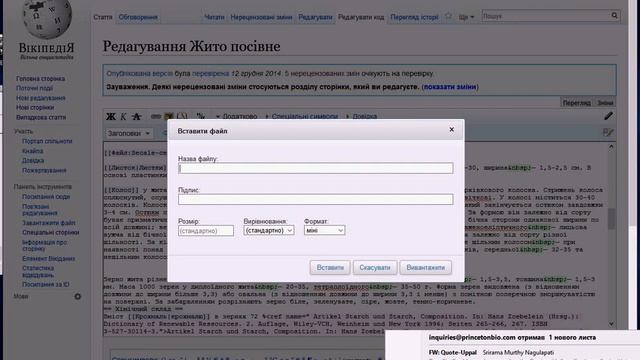640x360 pixels.
Task: Open the Головна сторінка sidebar link
Action: coord(40,78)
